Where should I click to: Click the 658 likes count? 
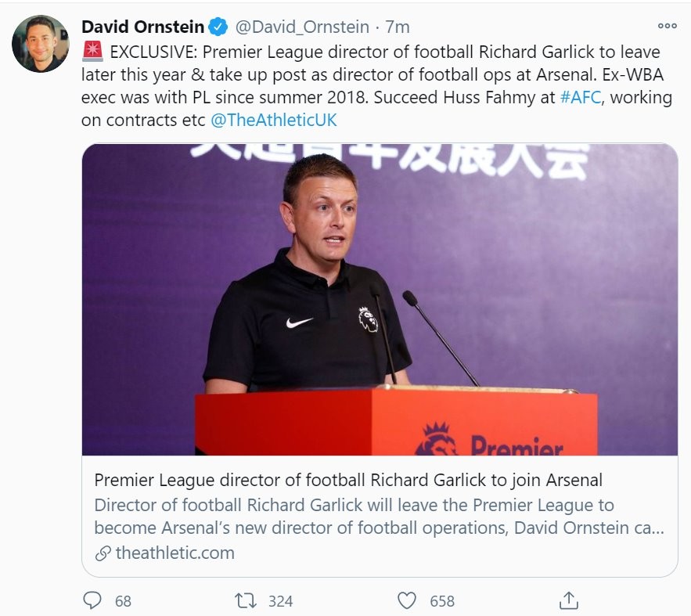click(x=442, y=601)
